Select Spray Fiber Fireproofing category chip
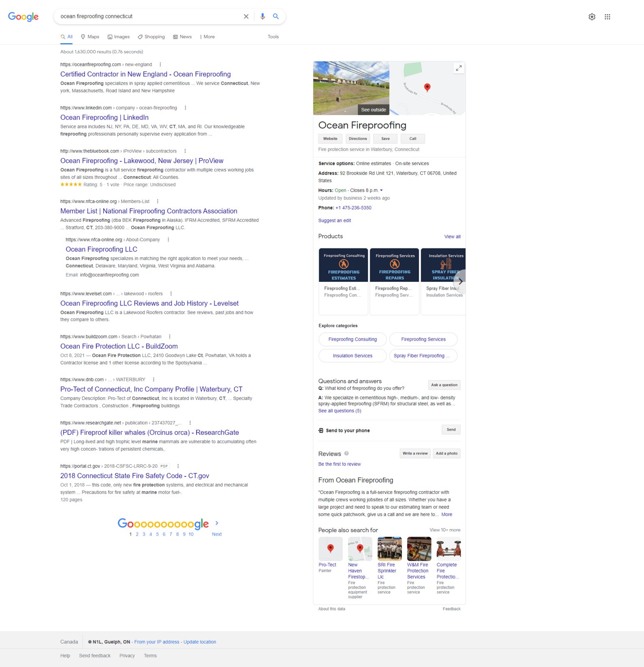 click(x=423, y=356)
